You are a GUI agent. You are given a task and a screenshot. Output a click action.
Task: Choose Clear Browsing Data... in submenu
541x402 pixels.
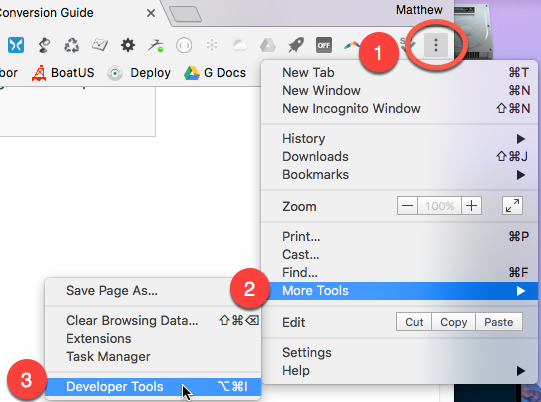coord(153,321)
